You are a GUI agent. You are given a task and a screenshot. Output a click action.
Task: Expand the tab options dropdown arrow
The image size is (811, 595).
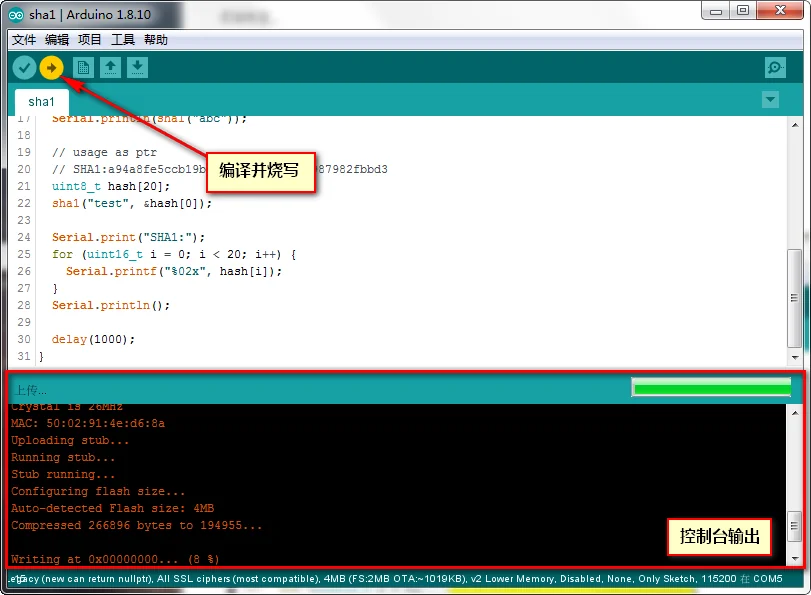[x=771, y=99]
